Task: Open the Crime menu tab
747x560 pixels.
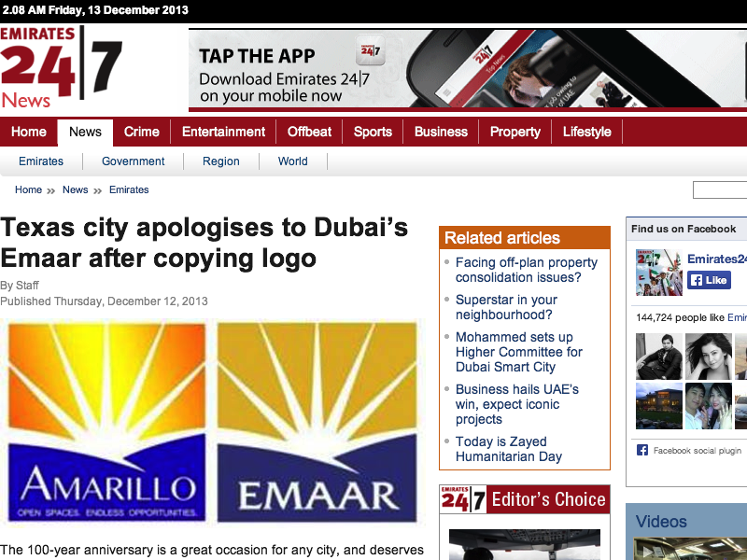Action: pyautogui.click(x=142, y=132)
